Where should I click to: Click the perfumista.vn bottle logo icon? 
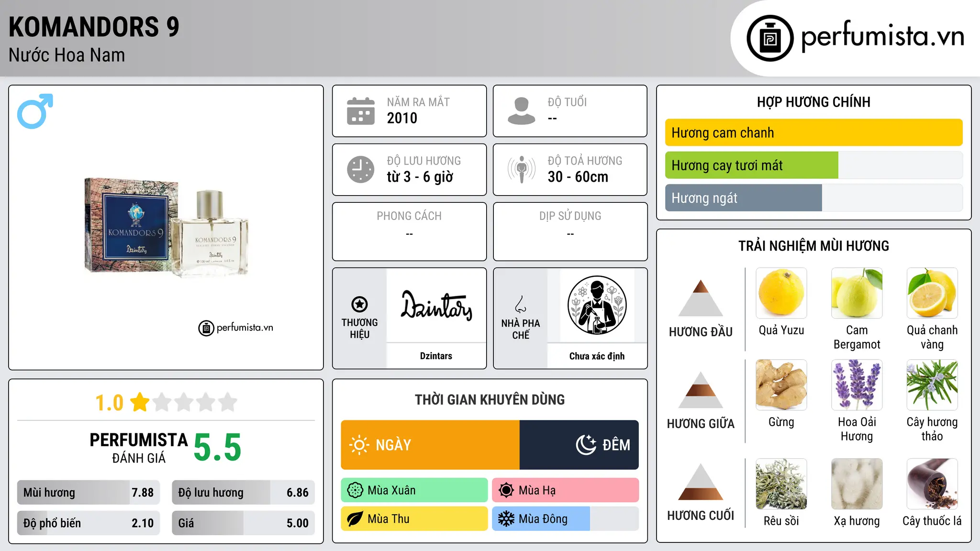(x=770, y=38)
